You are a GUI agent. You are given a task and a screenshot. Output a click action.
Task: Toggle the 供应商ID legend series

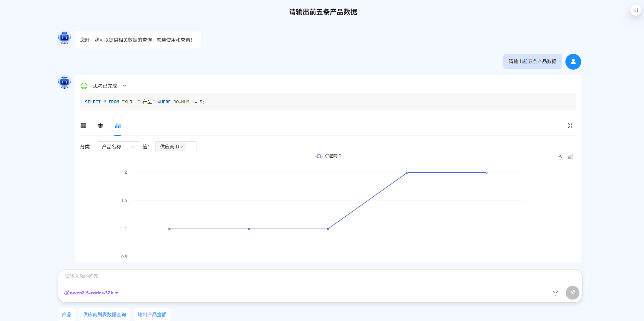[328, 156]
